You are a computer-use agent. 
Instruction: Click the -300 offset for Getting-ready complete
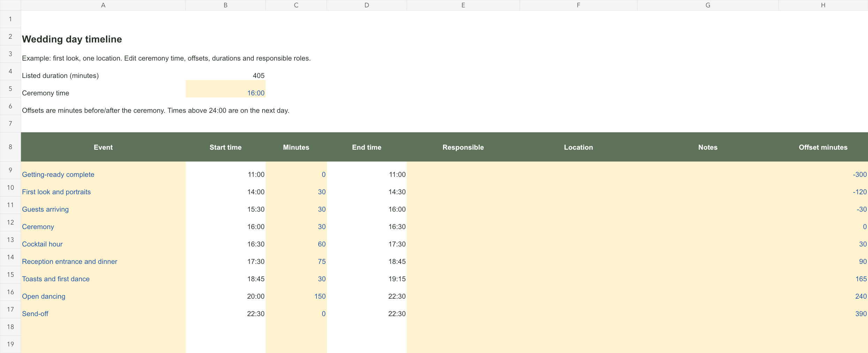click(823, 170)
